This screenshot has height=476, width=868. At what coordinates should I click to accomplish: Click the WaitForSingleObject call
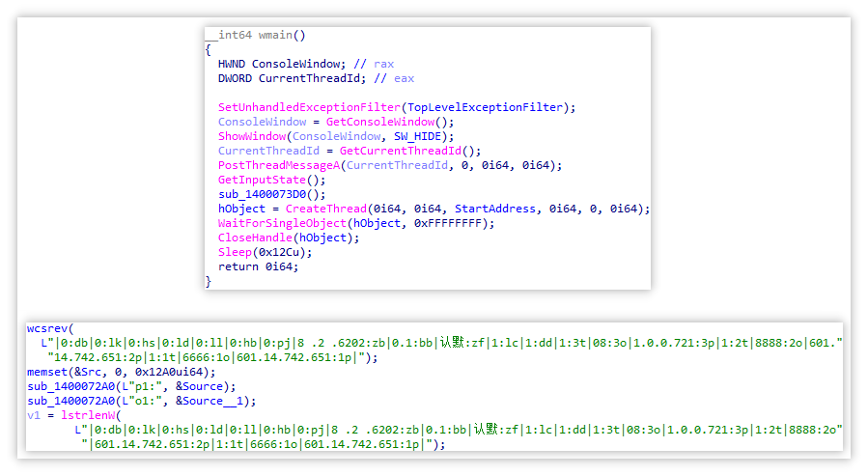(x=282, y=222)
